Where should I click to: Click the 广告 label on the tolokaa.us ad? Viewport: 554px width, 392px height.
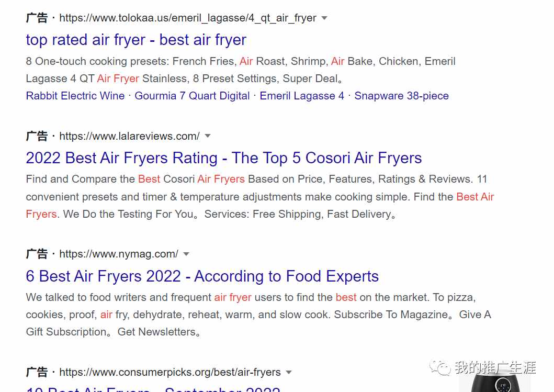(37, 18)
